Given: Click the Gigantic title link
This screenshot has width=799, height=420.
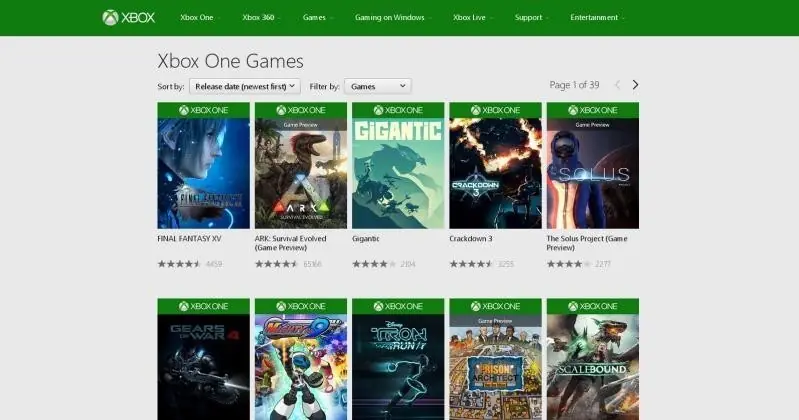Looking at the screenshot, I should click(x=366, y=239).
